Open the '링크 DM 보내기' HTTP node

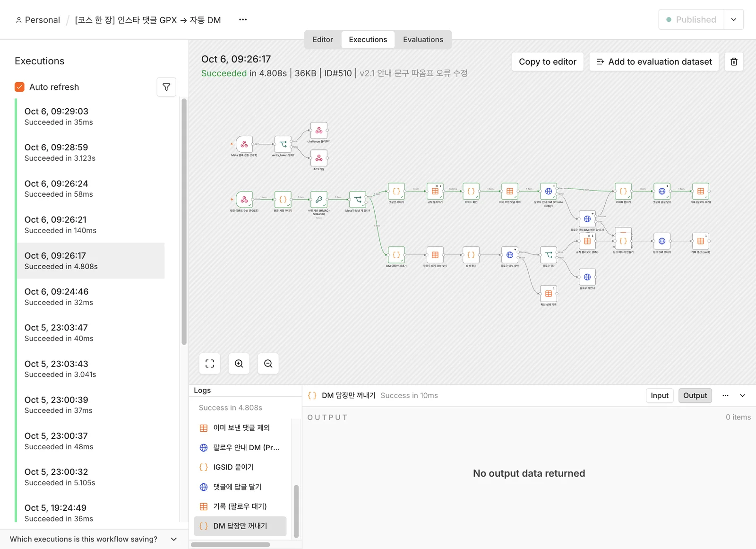pos(662,241)
